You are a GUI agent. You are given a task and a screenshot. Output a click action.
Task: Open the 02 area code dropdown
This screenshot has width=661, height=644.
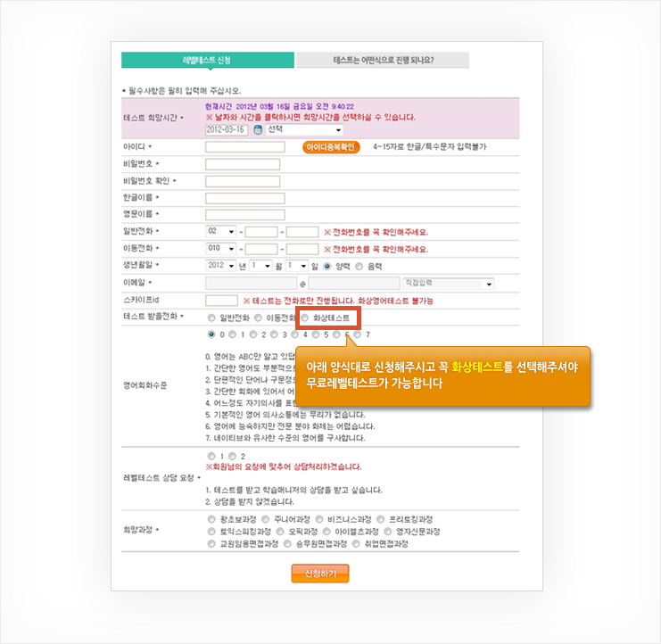[221, 231]
